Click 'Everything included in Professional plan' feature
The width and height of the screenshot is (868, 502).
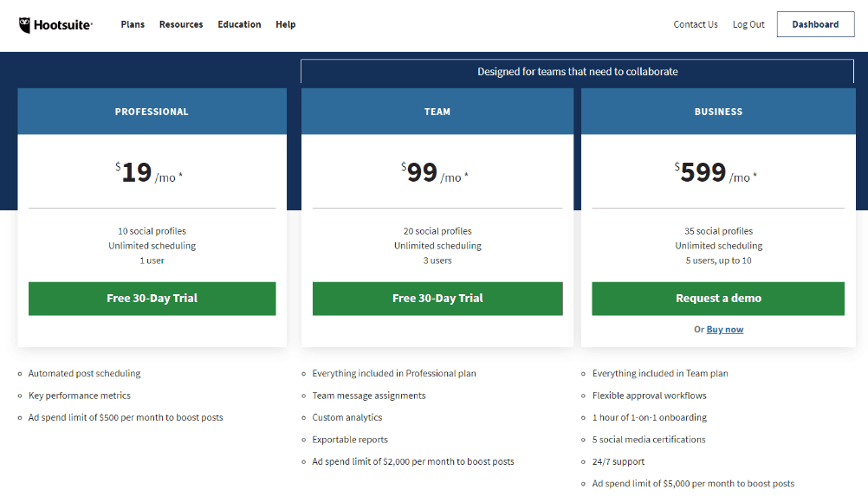click(394, 373)
